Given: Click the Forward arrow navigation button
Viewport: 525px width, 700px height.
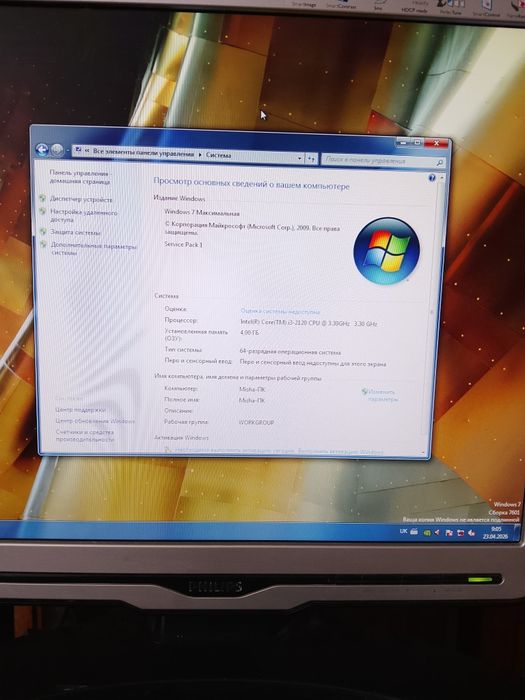Looking at the screenshot, I should tap(57, 150).
